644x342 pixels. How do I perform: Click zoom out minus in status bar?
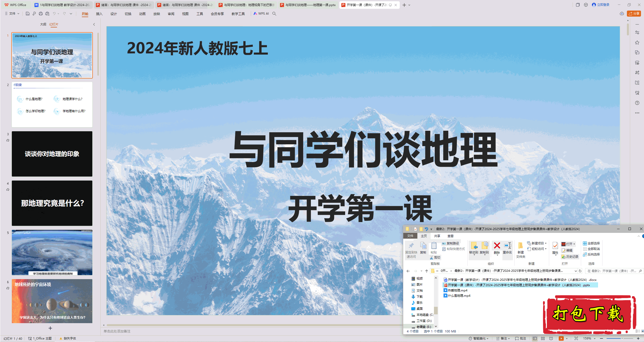(602, 338)
